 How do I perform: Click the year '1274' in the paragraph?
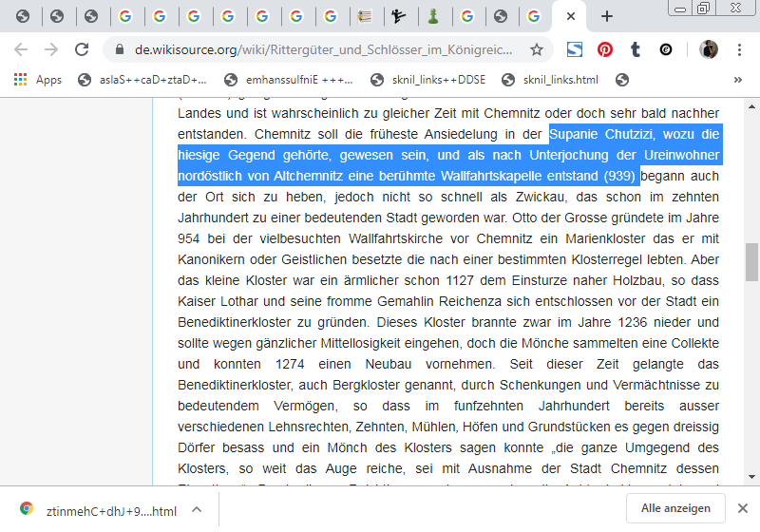click(x=290, y=365)
